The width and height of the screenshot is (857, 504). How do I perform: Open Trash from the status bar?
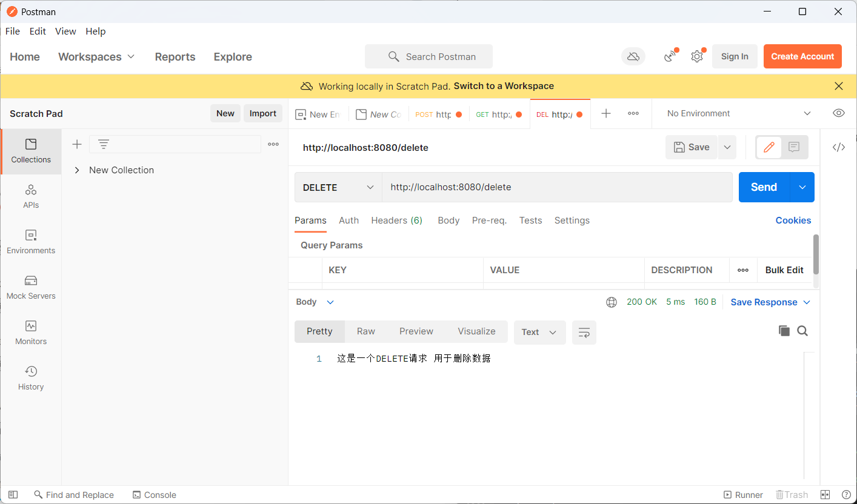point(792,495)
